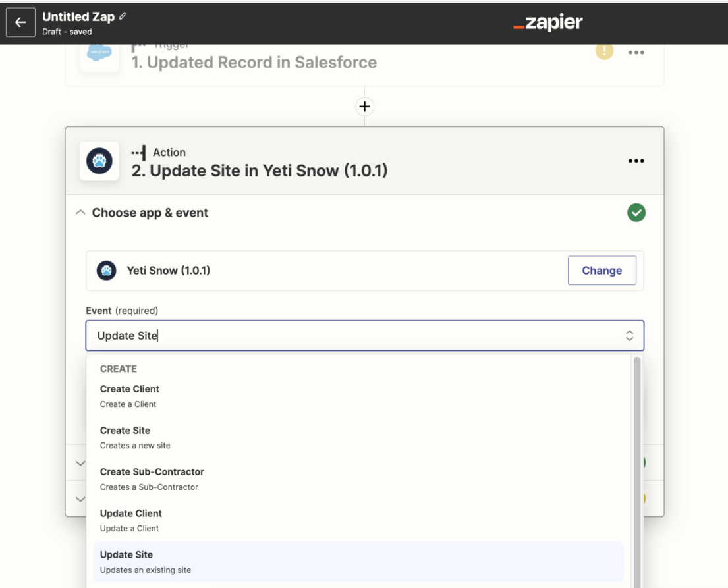The height and width of the screenshot is (588, 728).
Task: Select Create Client event option
Action: click(x=358, y=396)
